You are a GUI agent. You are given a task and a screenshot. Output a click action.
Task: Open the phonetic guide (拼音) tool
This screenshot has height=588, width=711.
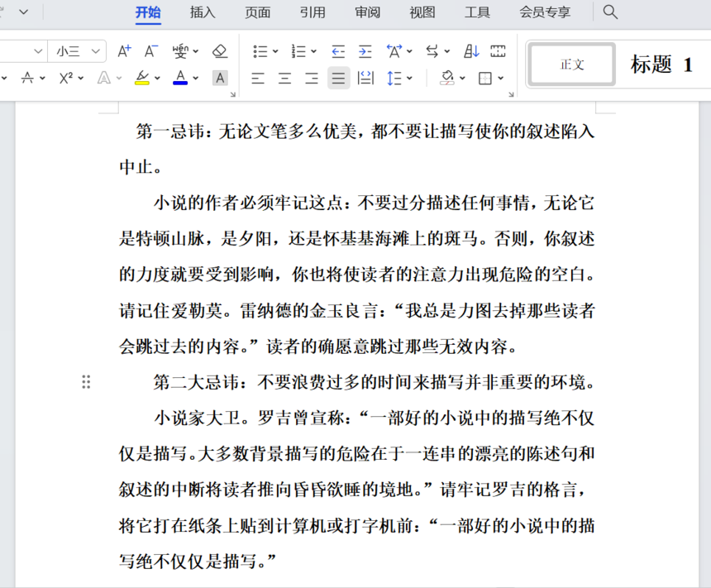pyautogui.click(x=180, y=51)
